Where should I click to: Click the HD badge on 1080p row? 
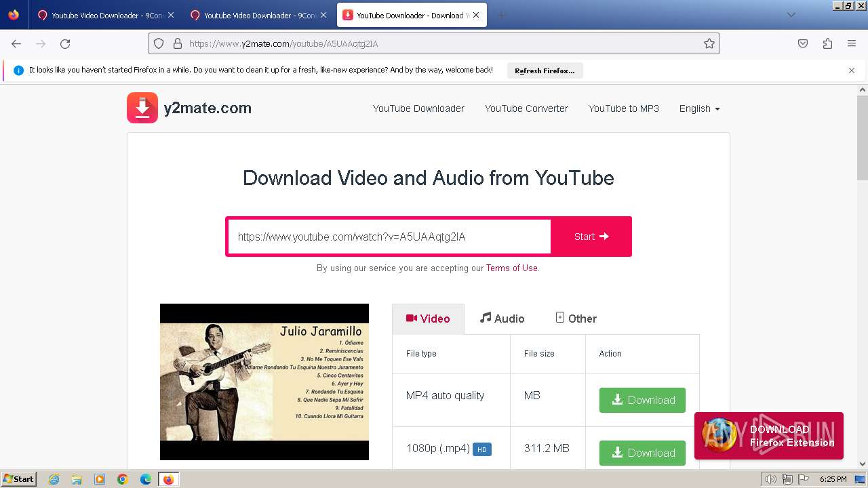(482, 449)
